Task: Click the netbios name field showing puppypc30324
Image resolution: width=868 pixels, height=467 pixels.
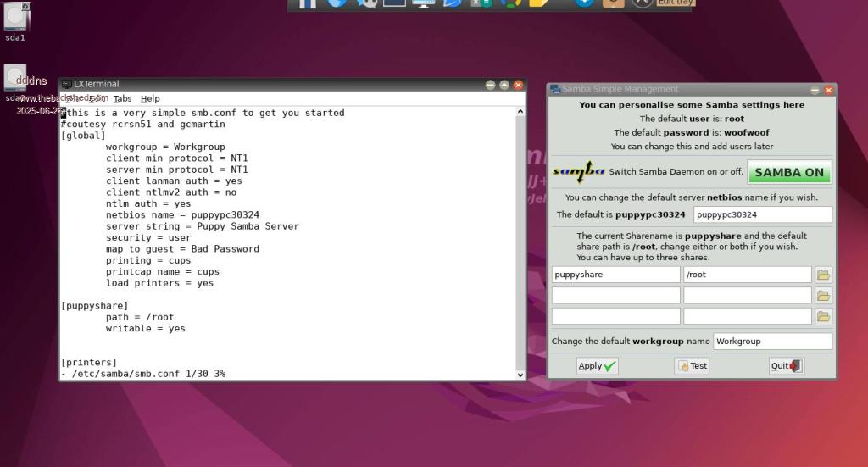Action: 762,214
